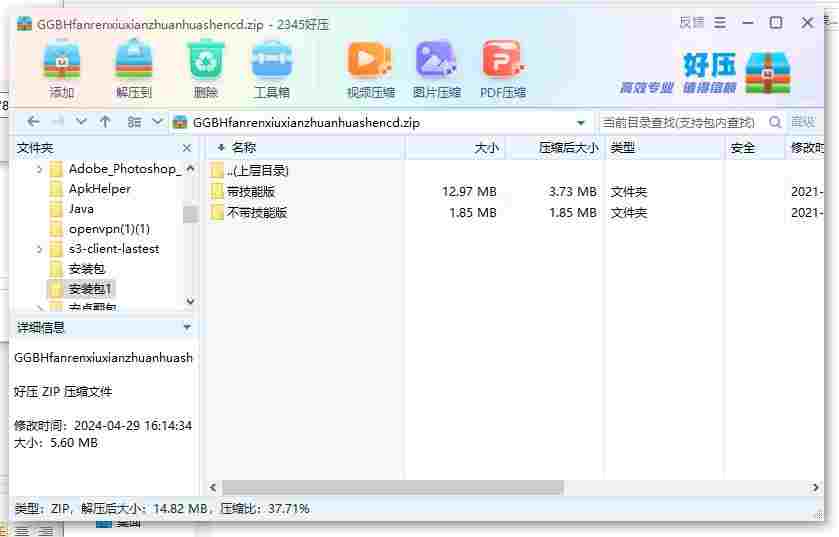
Task: Open the hamburger main menu
Action: (720, 23)
